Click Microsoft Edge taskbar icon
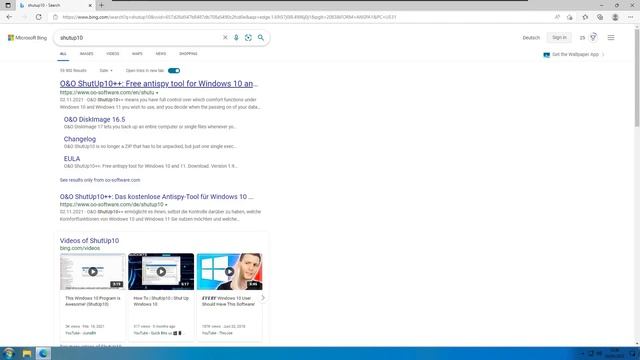Screen dimensions: 640x360 [43, 353]
